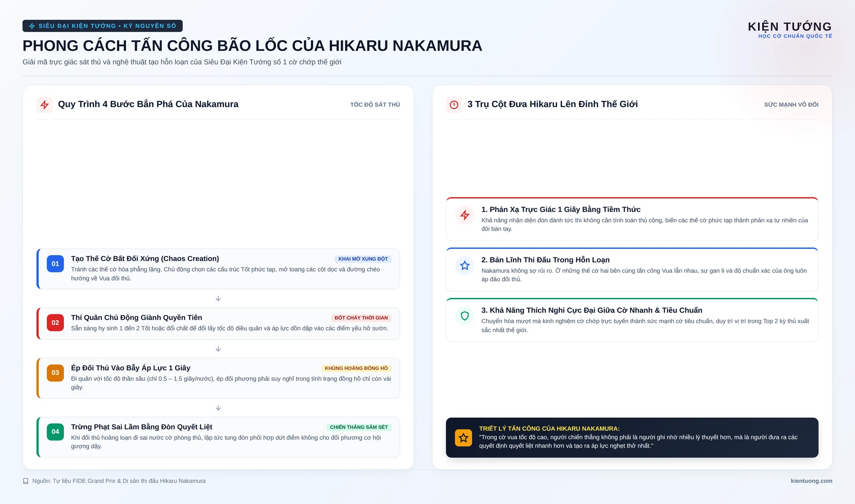Screen dimensions: 855x504
Task: Click the red lightning icon beside Quy Trình heading
Action: [45, 105]
